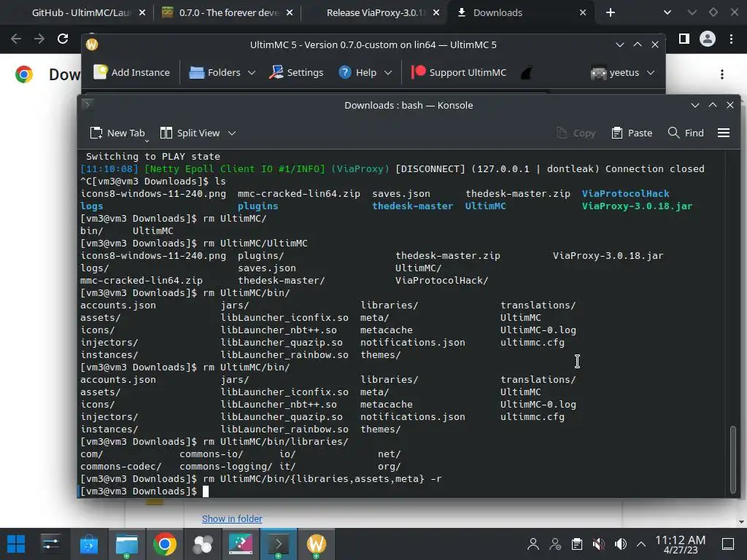Click Paste in Konsole toolbar
The height and width of the screenshot is (560, 747).
632,133
